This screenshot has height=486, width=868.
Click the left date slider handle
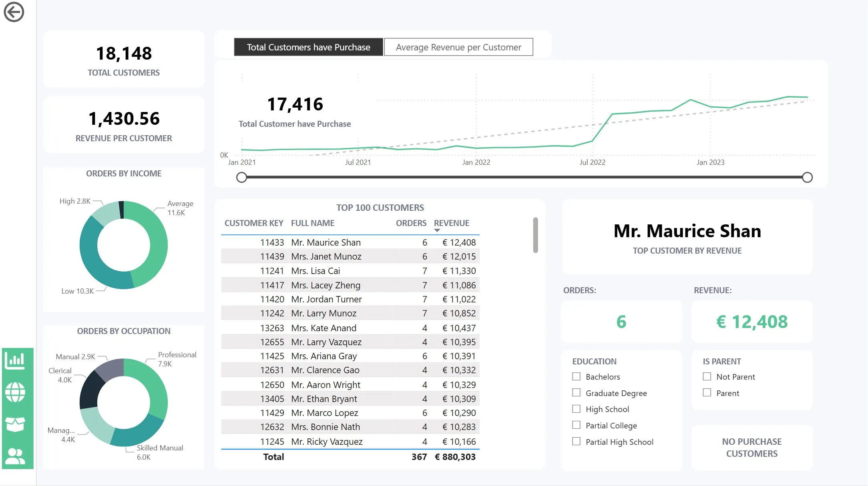click(x=241, y=177)
